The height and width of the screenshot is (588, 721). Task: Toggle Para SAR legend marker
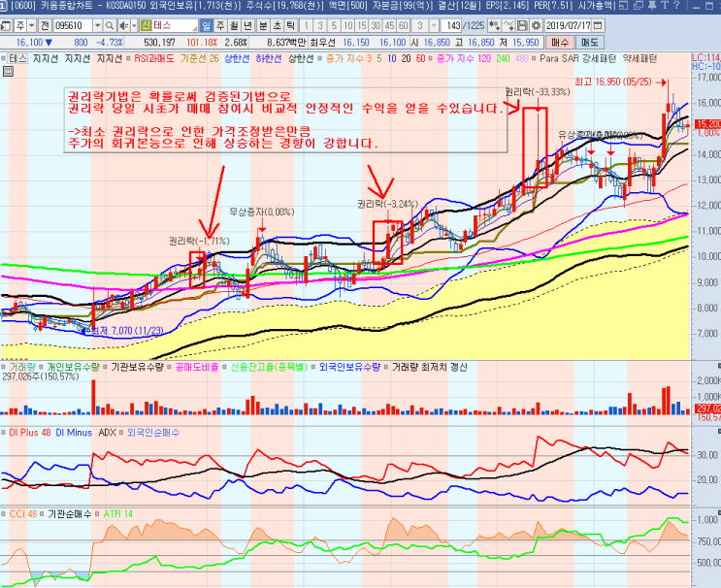(534, 59)
